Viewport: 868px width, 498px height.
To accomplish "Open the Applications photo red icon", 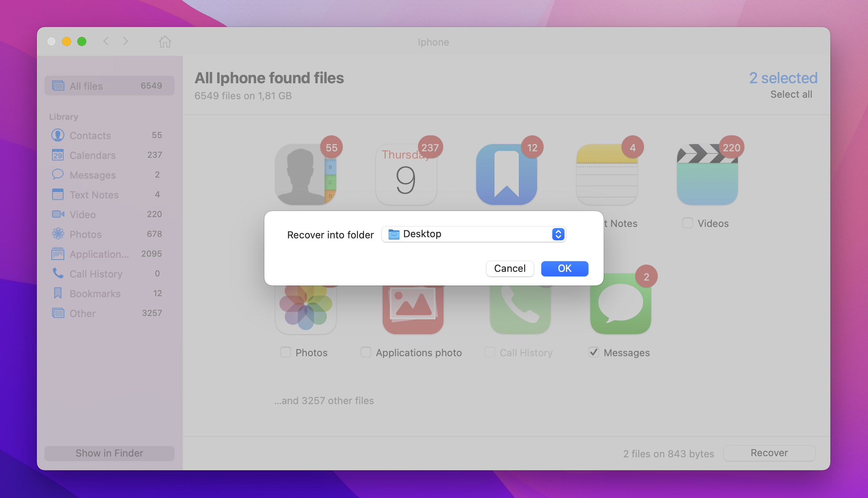I will tap(413, 310).
